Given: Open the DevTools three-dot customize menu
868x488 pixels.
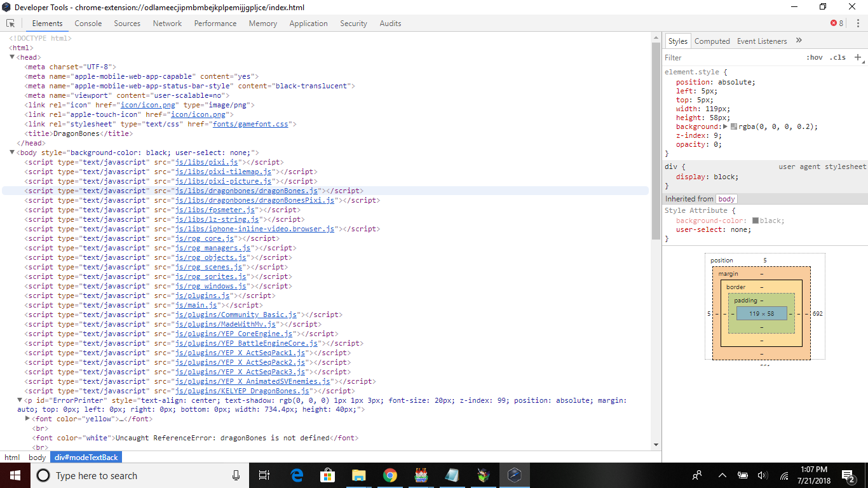Looking at the screenshot, I should pyautogui.click(x=856, y=24).
